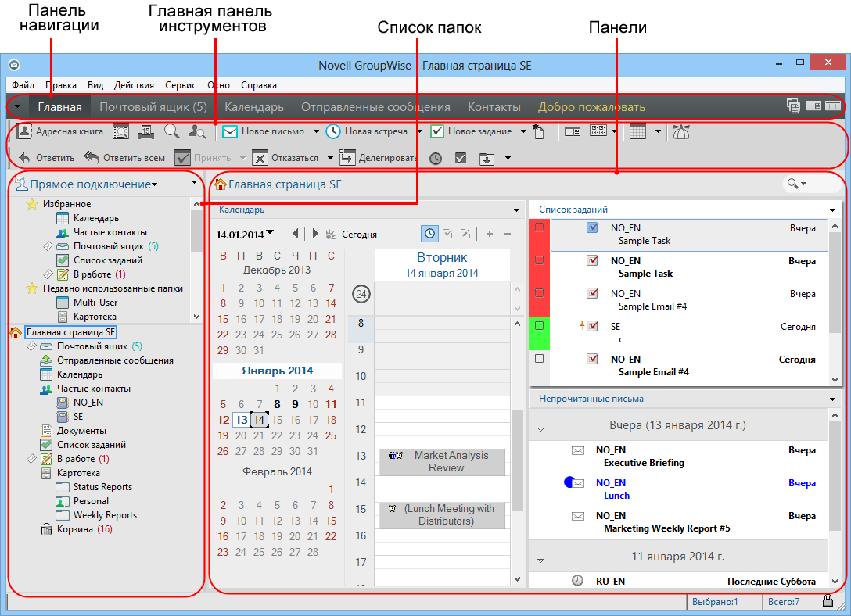Click the Новое задание button
The image size is (851, 616).
tap(471, 131)
